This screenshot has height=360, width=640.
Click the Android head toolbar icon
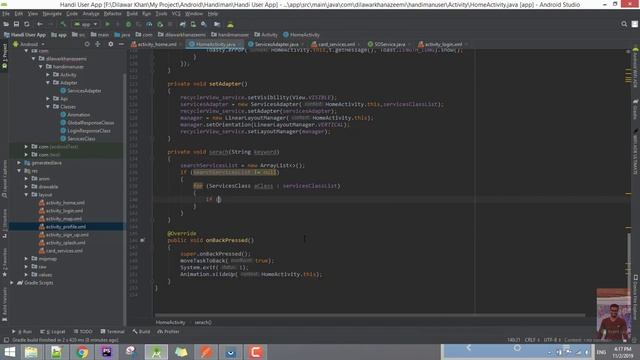pyautogui.click(x=230, y=24)
